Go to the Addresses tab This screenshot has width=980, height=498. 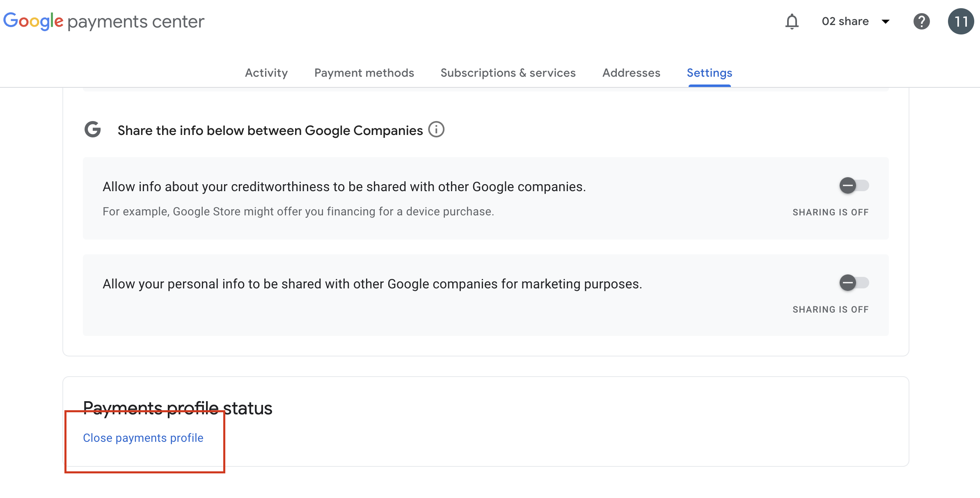[631, 73]
